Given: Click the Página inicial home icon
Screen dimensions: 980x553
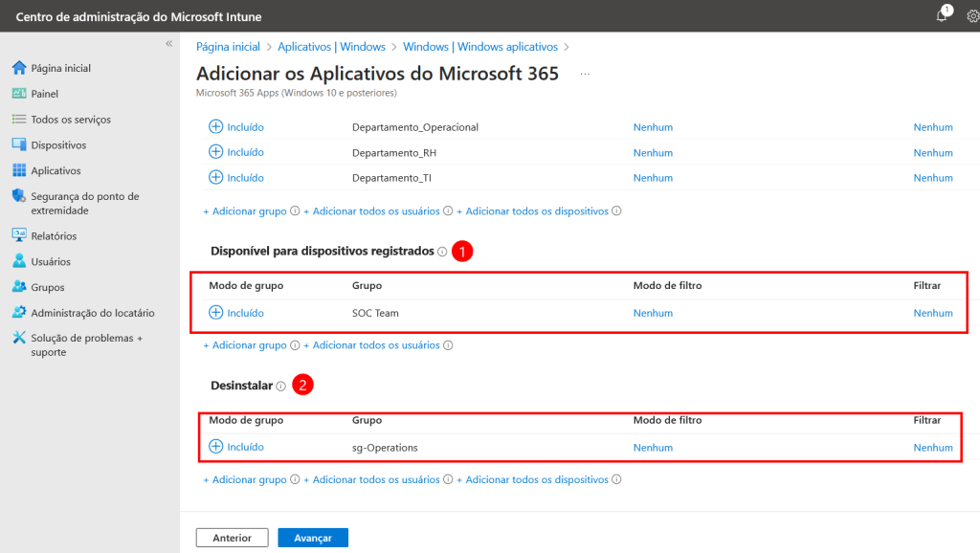Looking at the screenshot, I should (x=19, y=68).
